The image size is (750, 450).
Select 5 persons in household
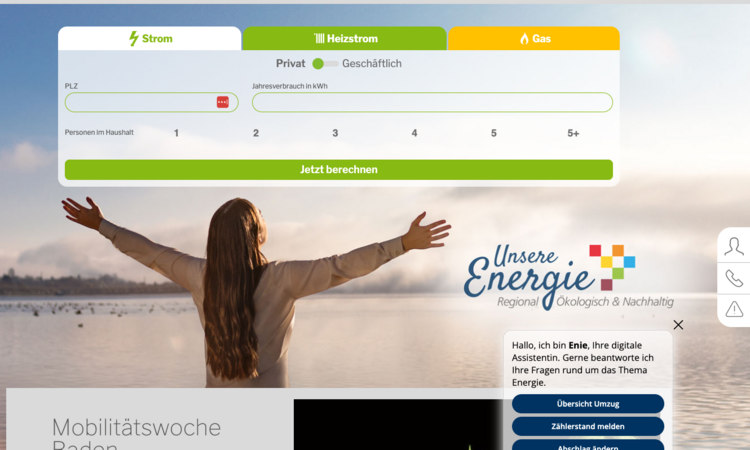(494, 133)
